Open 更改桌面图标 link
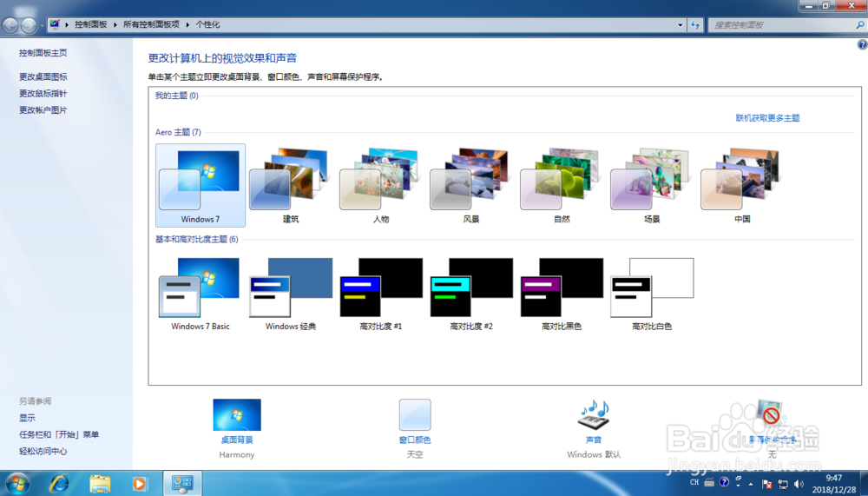Screen dimensions: 868x496 tap(43, 76)
